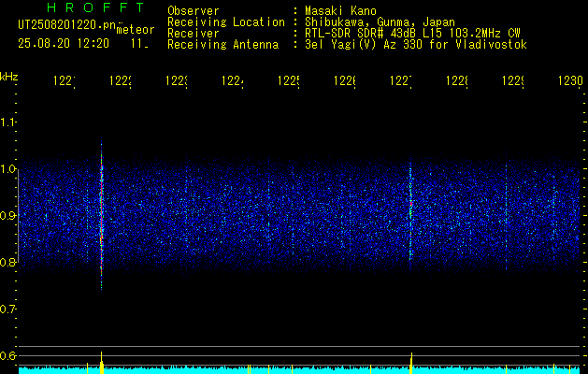Click the HROFFT title text

[x=95, y=7]
